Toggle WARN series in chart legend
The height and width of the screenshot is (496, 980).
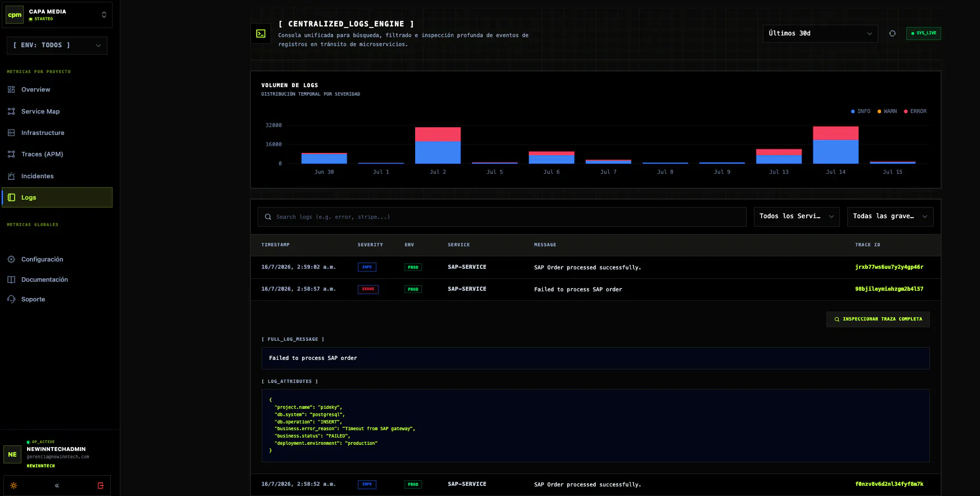tap(887, 111)
